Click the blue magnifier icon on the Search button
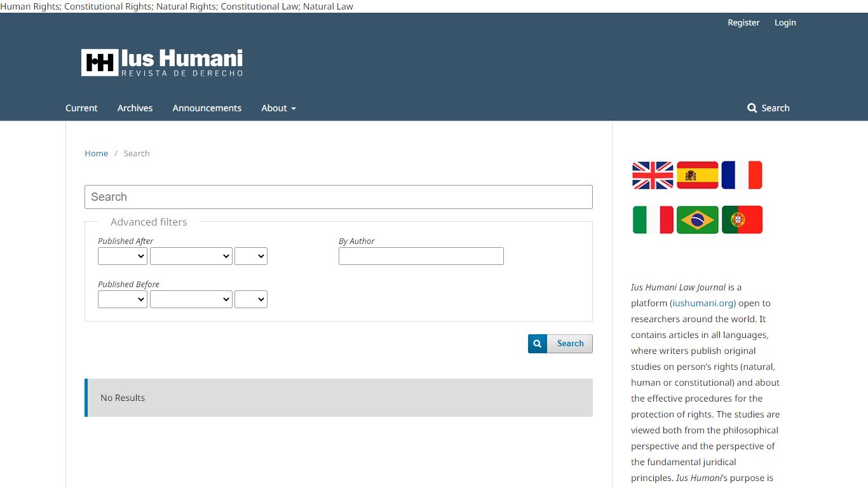Viewport: 868px width, 488px height. 538,344
